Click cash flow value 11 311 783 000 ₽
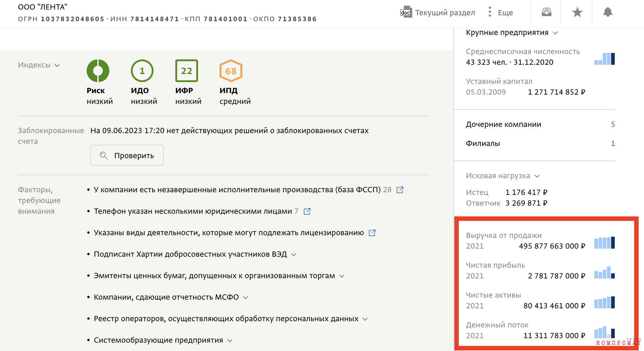Image resolution: width=644 pixels, height=351 pixels. (x=554, y=335)
